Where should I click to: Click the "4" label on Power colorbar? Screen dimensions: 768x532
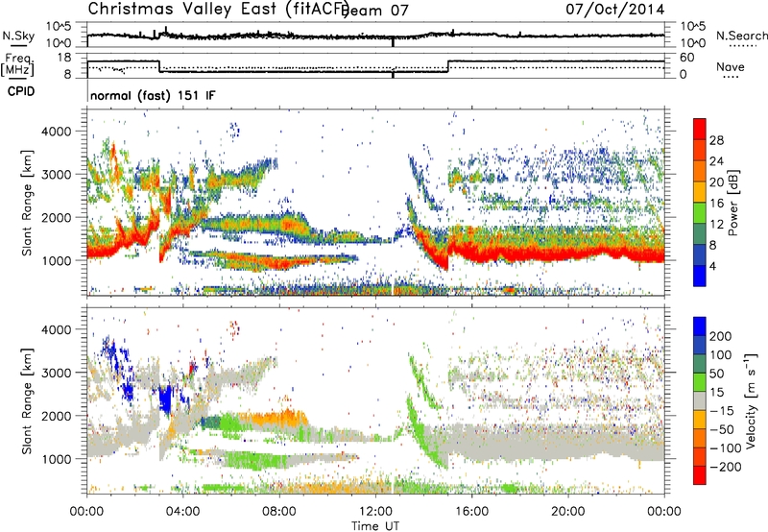tap(712, 266)
